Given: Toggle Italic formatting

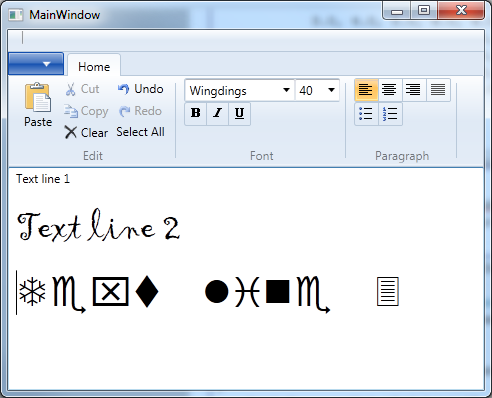Looking at the screenshot, I should coord(217,113).
